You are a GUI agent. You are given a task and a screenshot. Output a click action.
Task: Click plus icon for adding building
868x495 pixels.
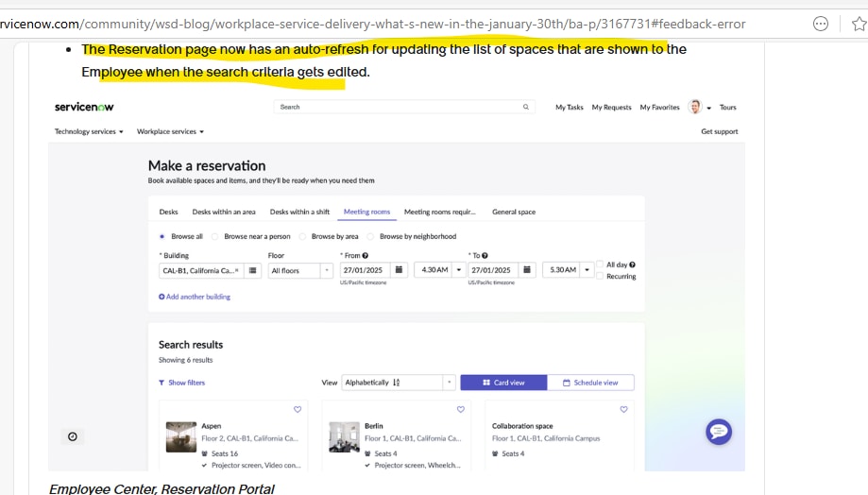click(162, 297)
